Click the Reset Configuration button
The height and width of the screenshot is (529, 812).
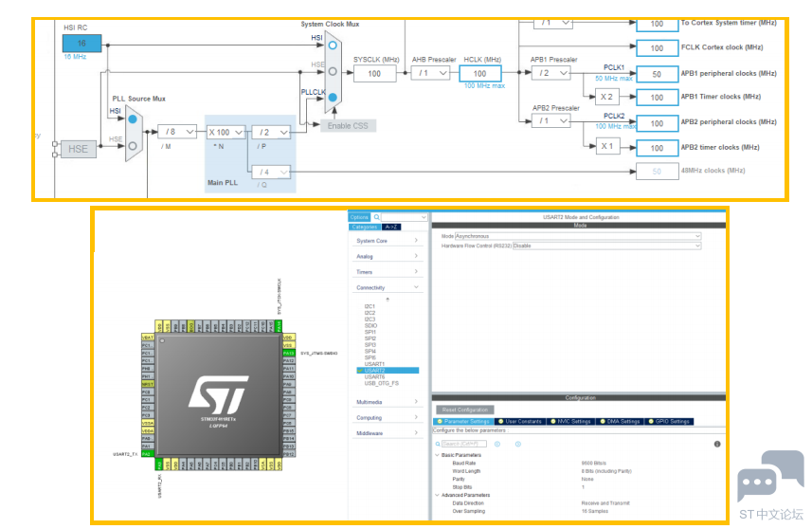tap(464, 410)
